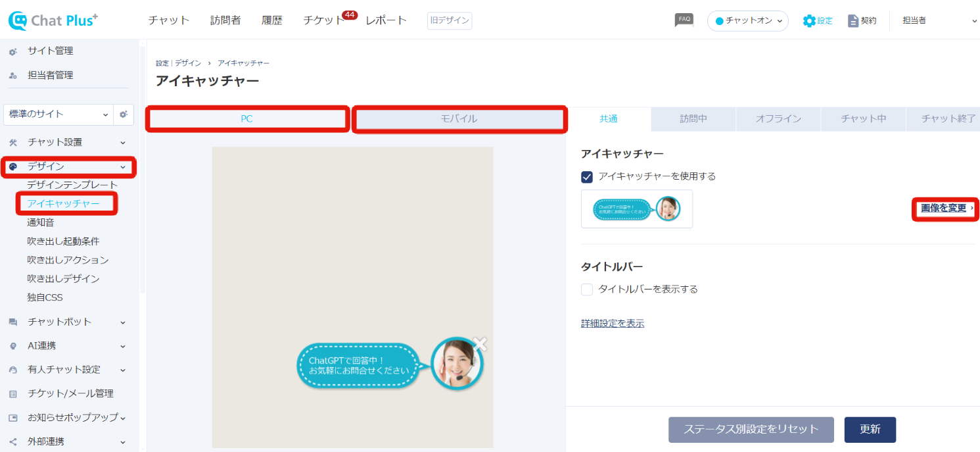Open 吹き出しデザイン in the sidebar
The image size is (980, 452).
pyautogui.click(x=63, y=279)
